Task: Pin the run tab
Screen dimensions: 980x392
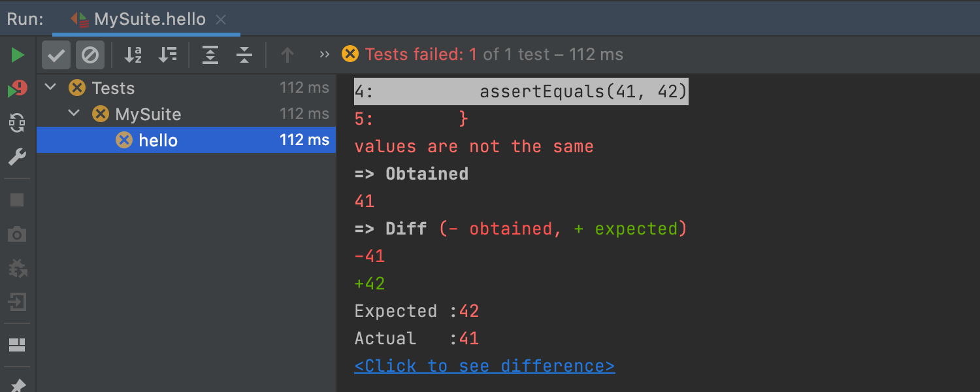Action: 18,385
